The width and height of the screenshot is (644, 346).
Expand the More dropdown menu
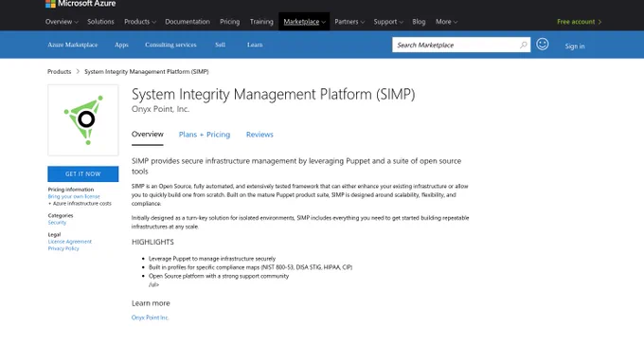click(x=446, y=22)
